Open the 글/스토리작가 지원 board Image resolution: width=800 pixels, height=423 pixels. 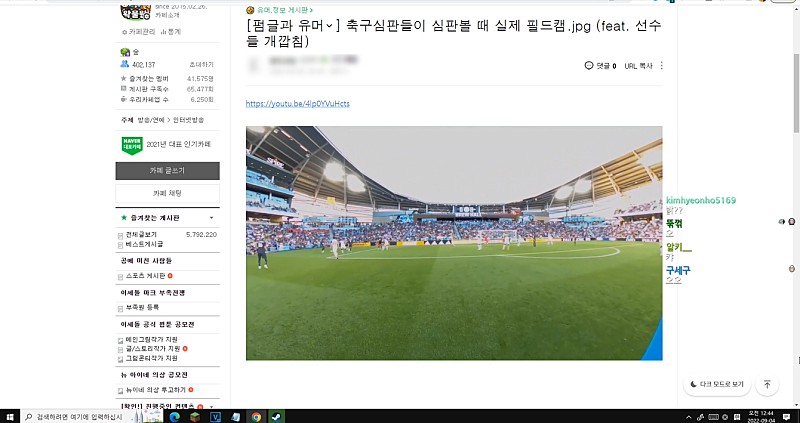(153, 349)
